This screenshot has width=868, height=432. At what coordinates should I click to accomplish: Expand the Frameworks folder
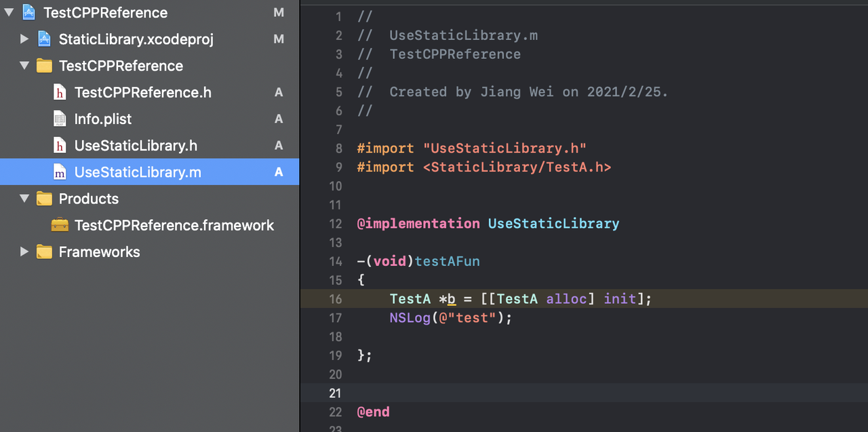click(24, 252)
